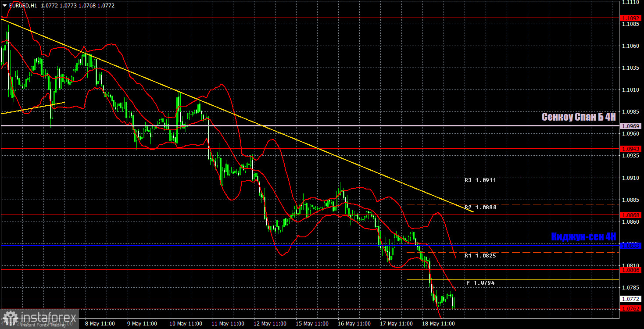Viewport: 644px width, 329px height.
Task: Click the 1.0910 price axis value
Action: click(x=631, y=178)
